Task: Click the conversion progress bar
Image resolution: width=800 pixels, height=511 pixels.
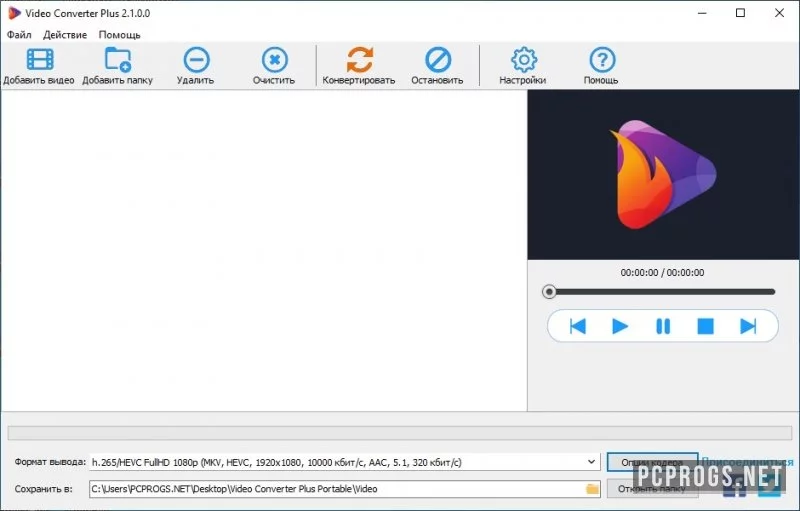Action: click(399, 433)
